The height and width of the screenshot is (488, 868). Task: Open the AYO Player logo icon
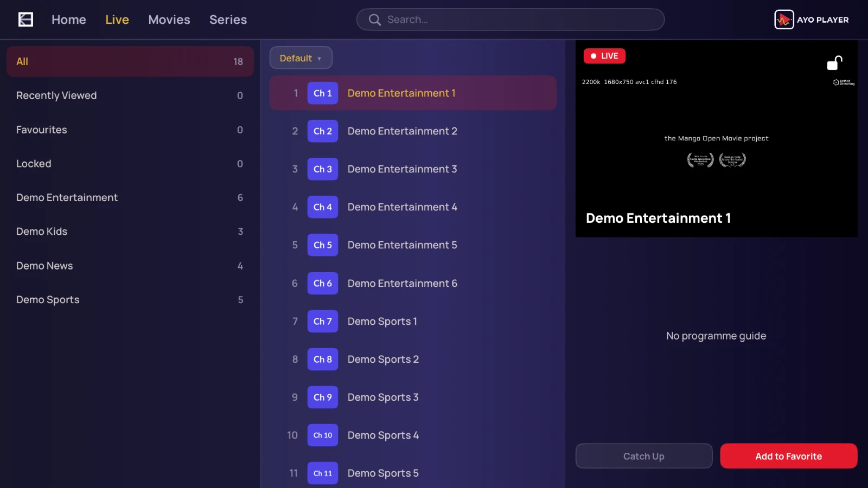pos(784,20)
